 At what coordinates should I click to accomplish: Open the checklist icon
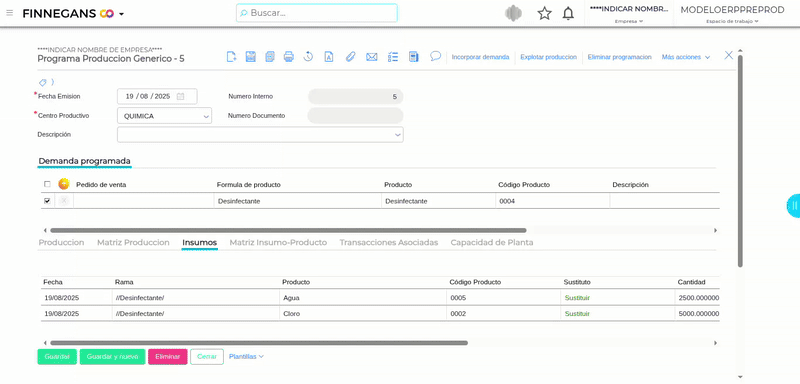[x=393, y=57]
